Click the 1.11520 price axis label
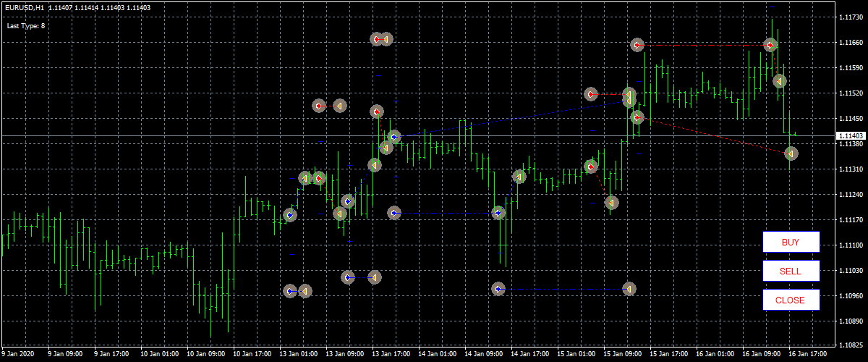868x362 pixels. coord(851,94)
